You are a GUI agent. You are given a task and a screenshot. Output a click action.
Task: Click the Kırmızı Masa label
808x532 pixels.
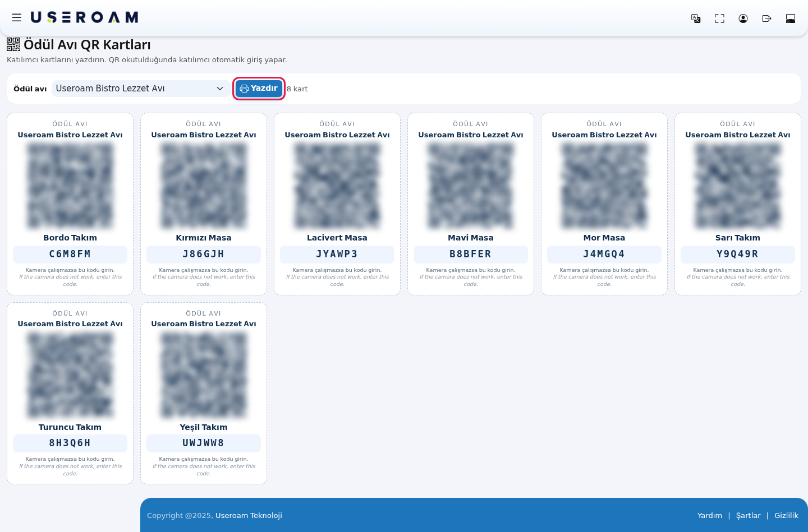(x=204, y=238)
